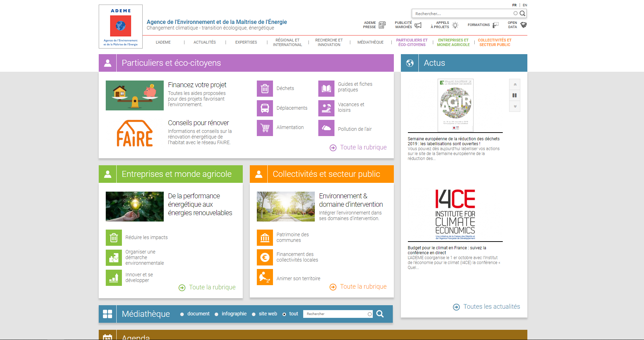Open the ADEME Presse newspaper icon

[382, 25]
